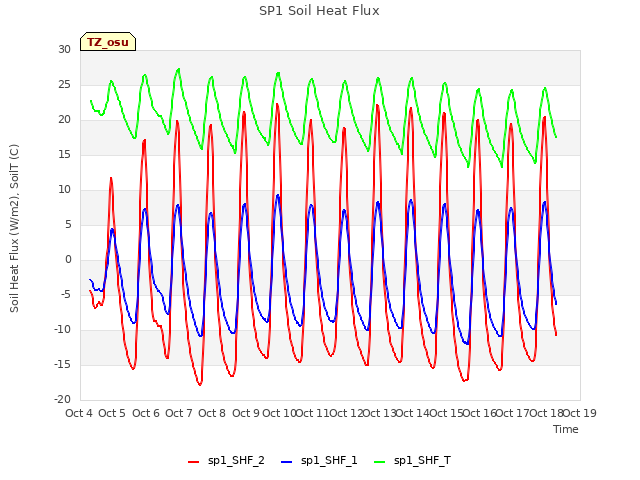The width and height of the screenshot is (640, 480).
Task: Click the -20 y-axis tick label
Action: click(x=62, y=400)
